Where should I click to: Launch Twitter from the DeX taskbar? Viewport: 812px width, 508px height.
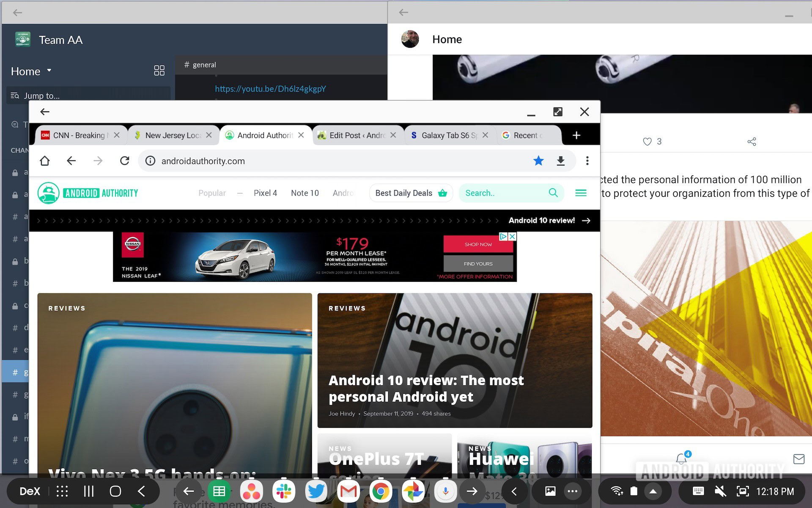(x=316, y=491)
